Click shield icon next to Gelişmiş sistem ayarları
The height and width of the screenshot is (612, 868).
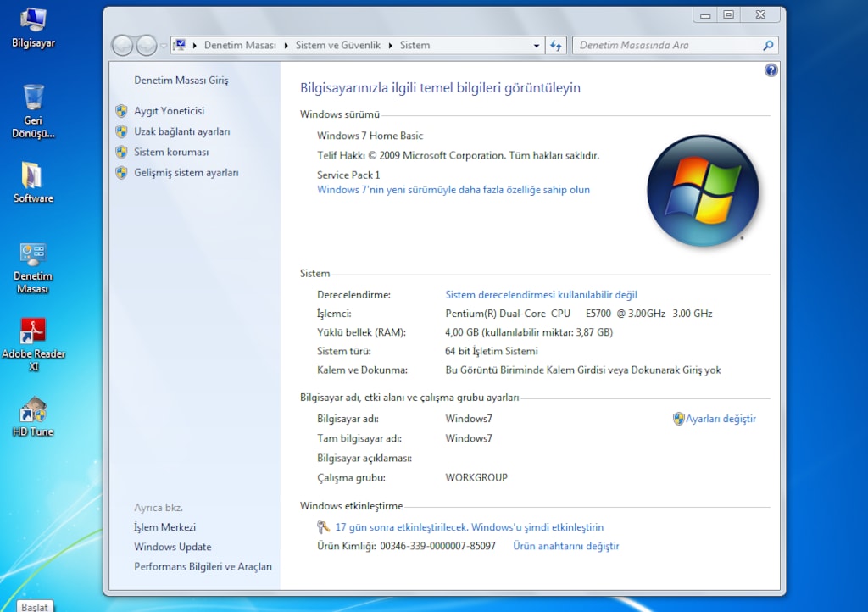point(121,173)
